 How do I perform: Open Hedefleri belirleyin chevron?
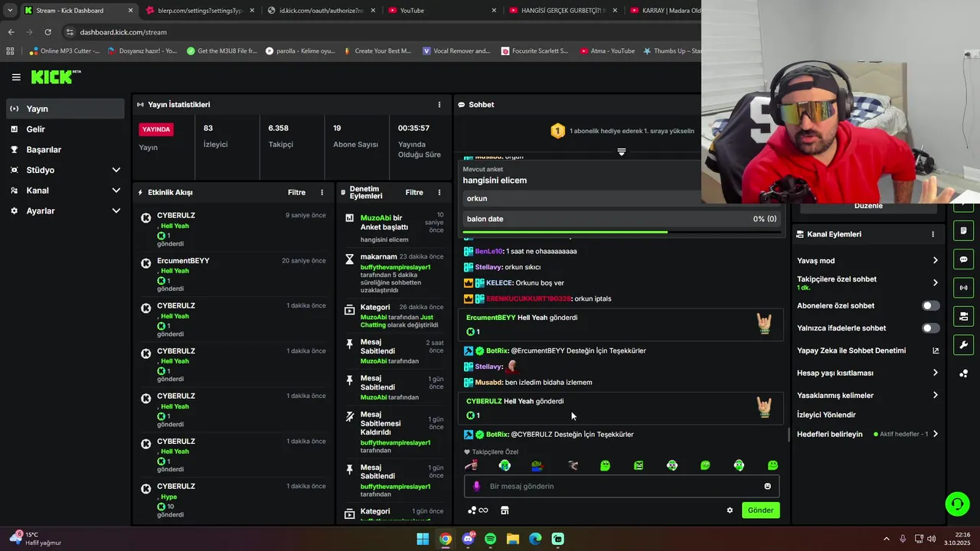click(x=935, y=434)
